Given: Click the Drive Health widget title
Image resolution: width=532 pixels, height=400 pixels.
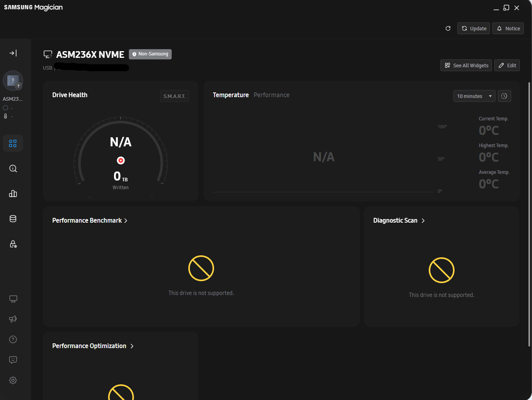Looking at the screenshot, I should 70,95.
